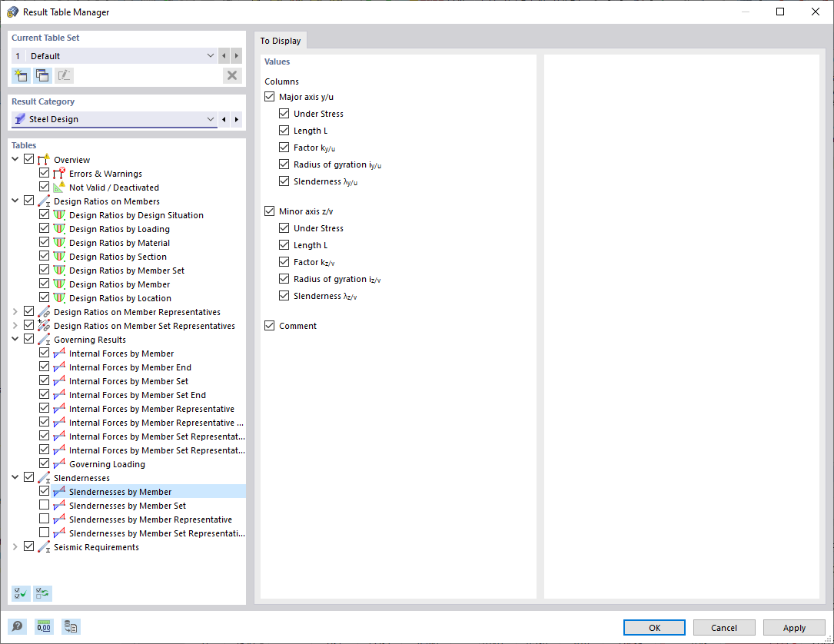The image size is (834, 644).
Task: Go to previous result category arrow
Action: (224, 119)
